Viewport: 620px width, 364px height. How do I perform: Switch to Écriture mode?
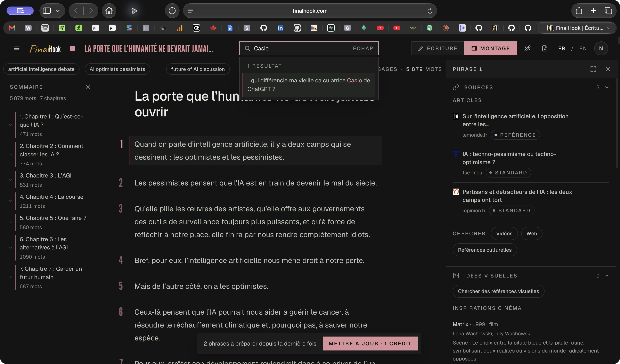(438, 48)
